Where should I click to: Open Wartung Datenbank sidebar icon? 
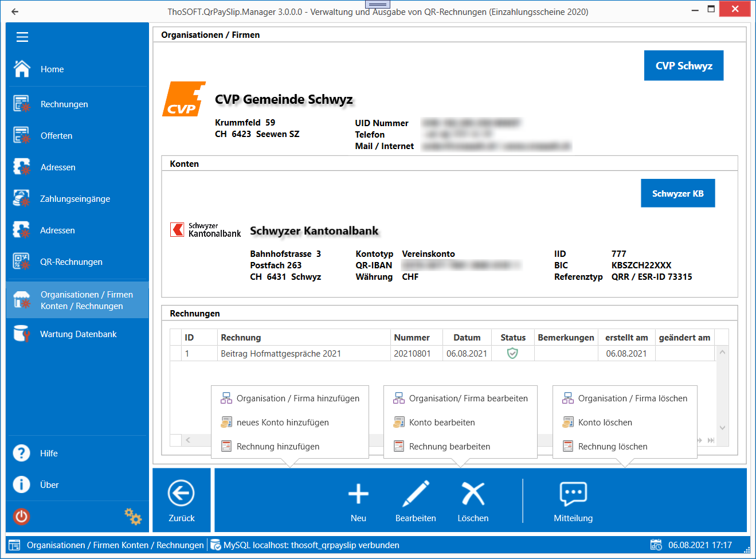[22, 334]
